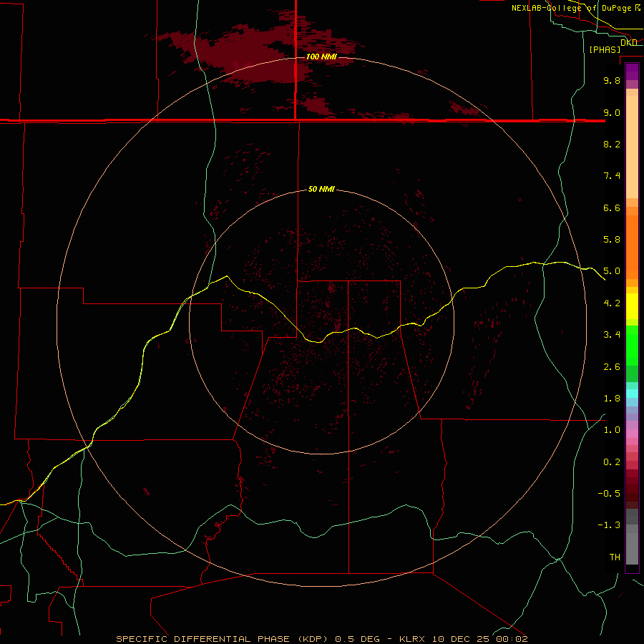This screenshot has width=644, height=644.
Task: Click the 50 NMI range ring label
Action: [321, 189]
